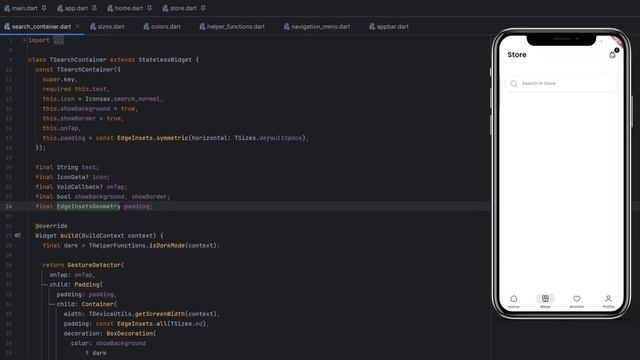Click the isDarkMode method call
This screenshot has width=640, height=360.
167,245
